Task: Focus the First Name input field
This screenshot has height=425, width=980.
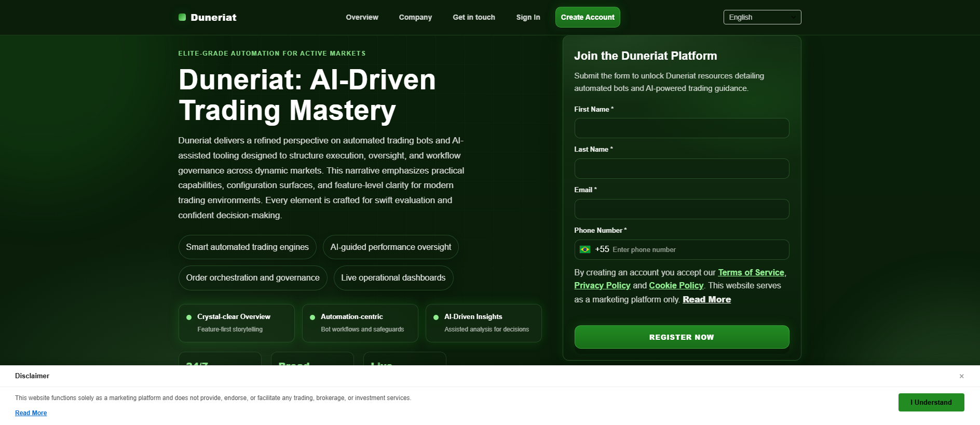Action: point(682,128)
